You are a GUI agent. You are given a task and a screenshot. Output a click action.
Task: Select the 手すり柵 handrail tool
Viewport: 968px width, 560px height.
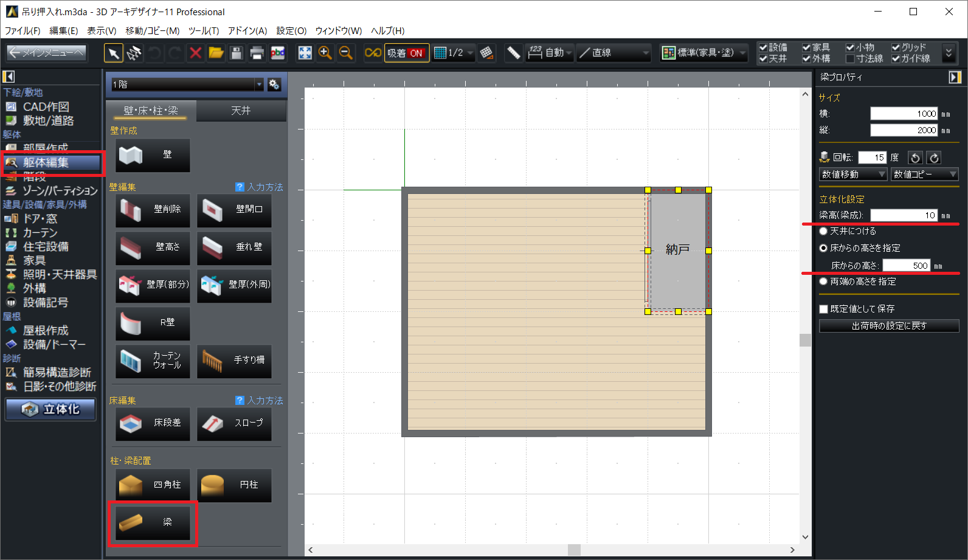pos(234,361)
